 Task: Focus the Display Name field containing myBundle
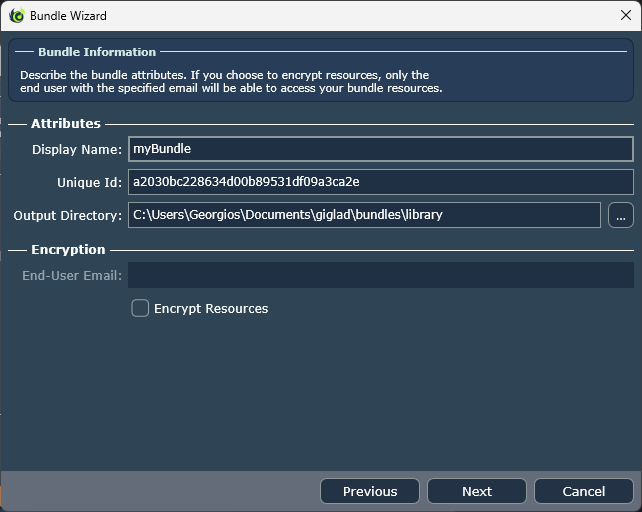tap(380, 149)
